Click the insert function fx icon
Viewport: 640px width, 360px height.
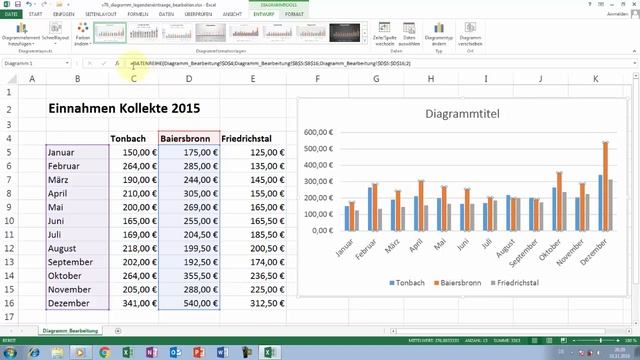click(117, 63)
